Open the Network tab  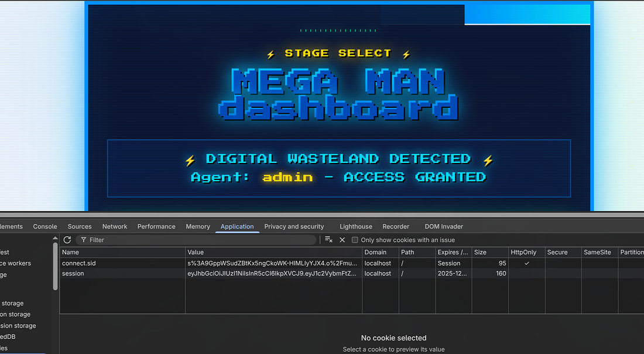coord(115,227)
